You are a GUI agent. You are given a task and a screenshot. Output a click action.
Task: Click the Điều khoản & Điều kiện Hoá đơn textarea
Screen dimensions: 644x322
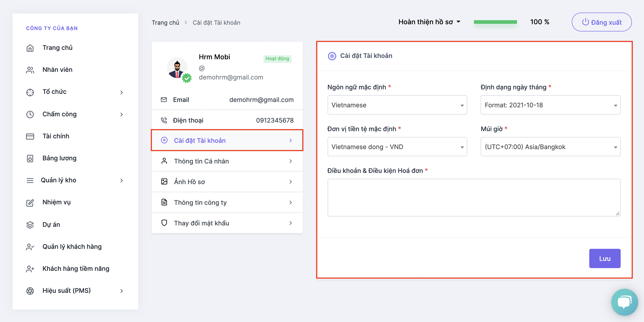pos(474,197)
